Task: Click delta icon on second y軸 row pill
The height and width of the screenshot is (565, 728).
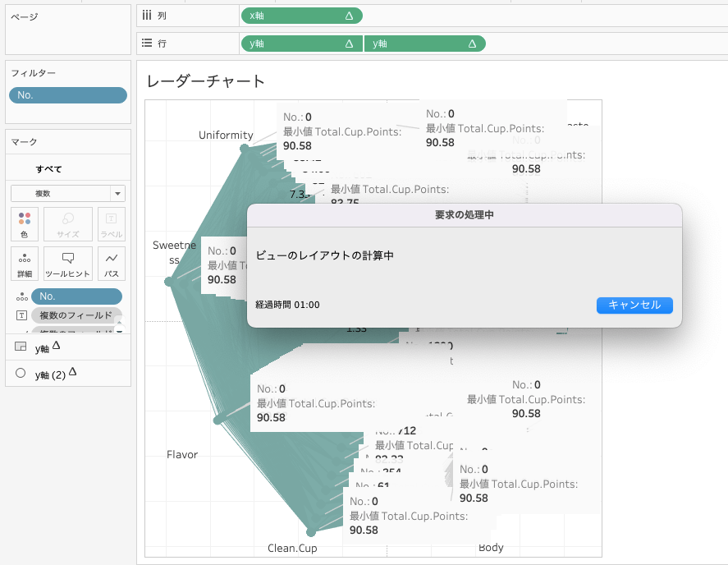Action: point(472,44)
